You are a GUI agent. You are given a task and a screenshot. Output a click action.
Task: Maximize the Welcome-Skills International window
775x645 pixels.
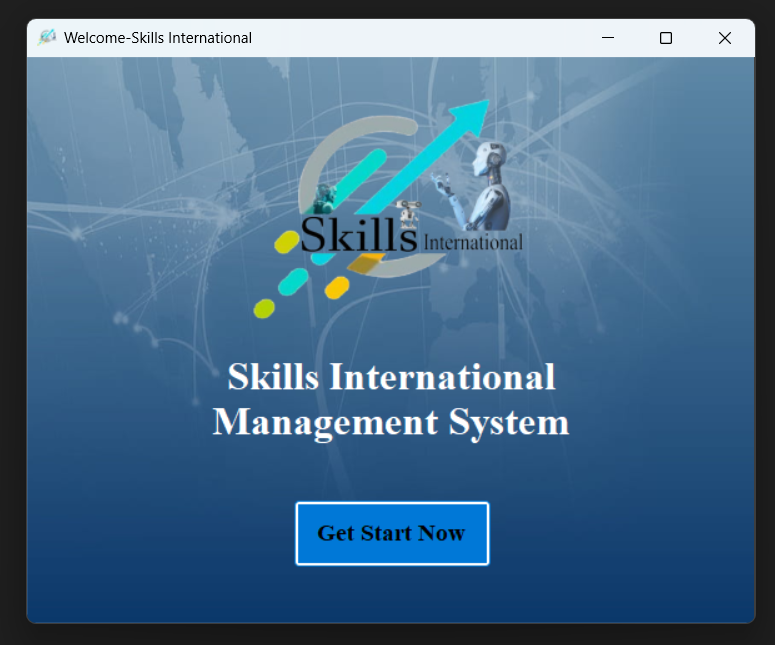pyautogui.click(x=666, y=38)
